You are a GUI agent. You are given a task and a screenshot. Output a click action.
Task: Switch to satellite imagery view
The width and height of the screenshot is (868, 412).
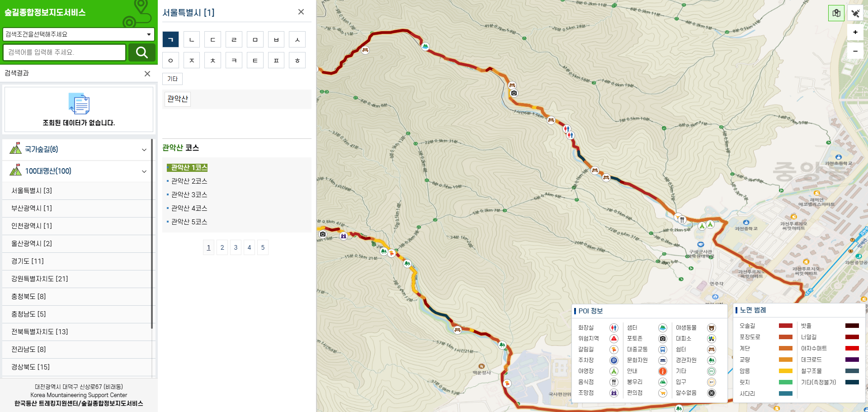855,13
